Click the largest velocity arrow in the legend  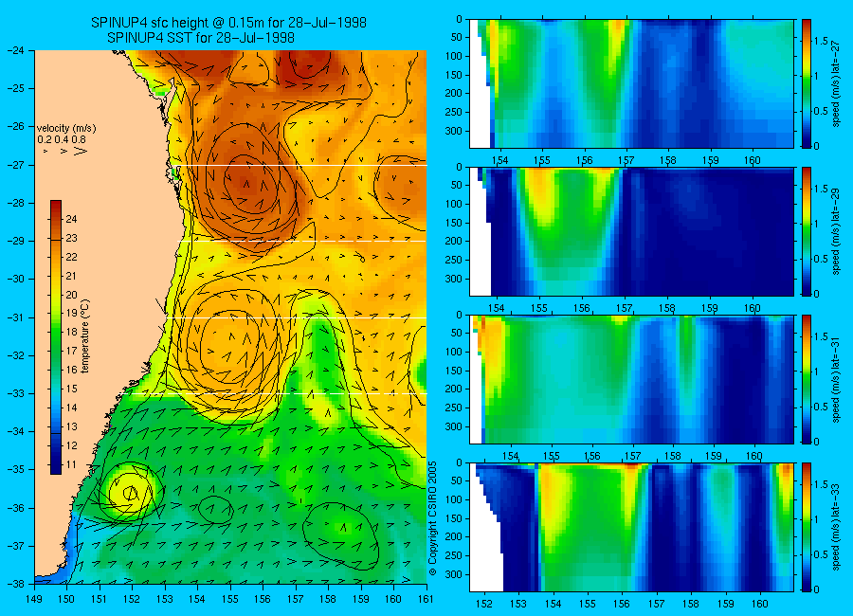(x=81, y=151)
